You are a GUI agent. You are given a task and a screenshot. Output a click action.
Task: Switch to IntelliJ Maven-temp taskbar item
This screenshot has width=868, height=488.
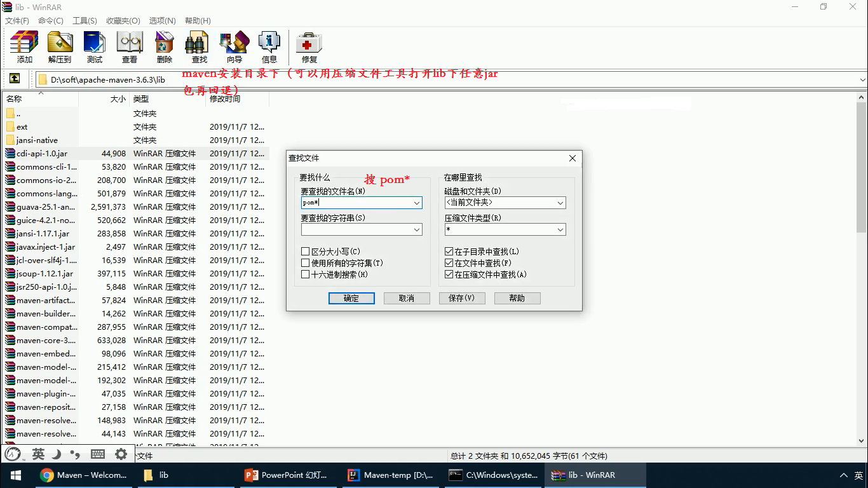coord(390,475)
